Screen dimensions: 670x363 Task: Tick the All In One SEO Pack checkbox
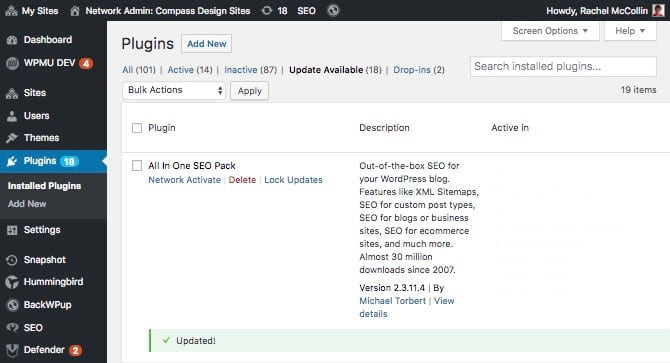click(x=137, y=166)
